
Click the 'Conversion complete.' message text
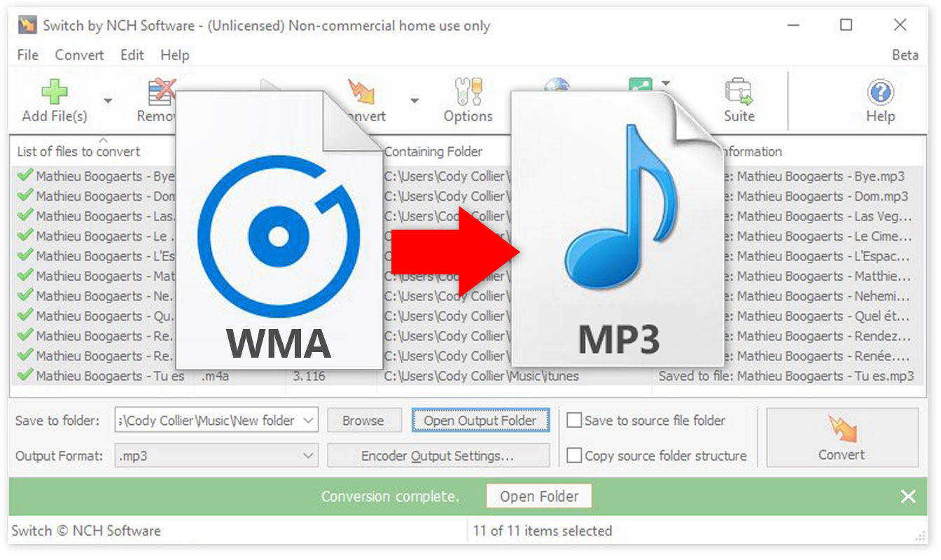click(390, 496)
